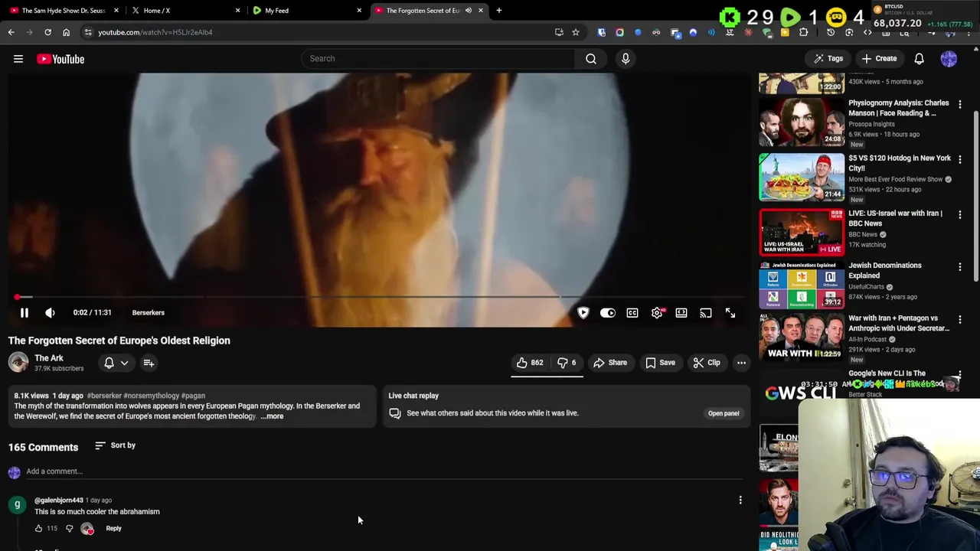Bookmark this page with the star
The height and width of the screenshot is (551, 980).
coord(576,32)
